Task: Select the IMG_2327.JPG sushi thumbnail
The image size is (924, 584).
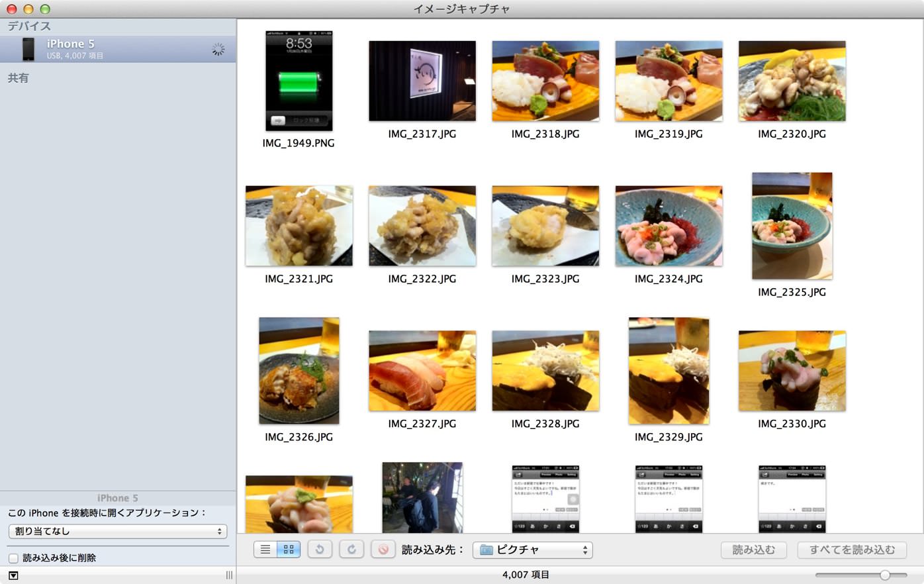Action: pos(422,371)
